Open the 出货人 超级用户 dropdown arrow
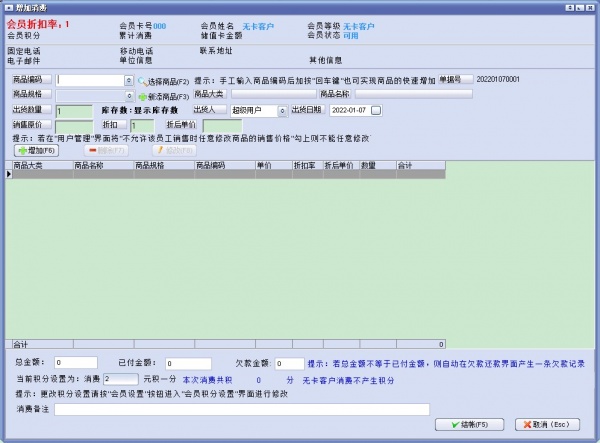This screenshot has width=600, height=443. point(282,111)
